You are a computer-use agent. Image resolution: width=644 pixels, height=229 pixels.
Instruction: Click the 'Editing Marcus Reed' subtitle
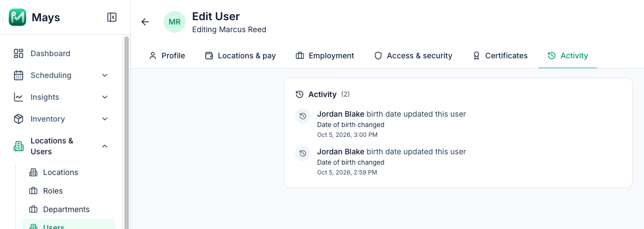(x=229, y=29)
